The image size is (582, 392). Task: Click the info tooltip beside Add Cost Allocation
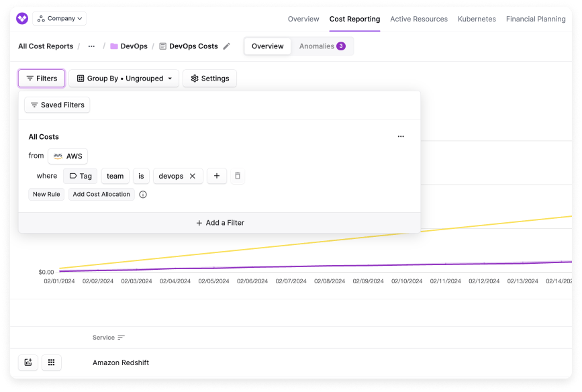(x=143, y=194)
